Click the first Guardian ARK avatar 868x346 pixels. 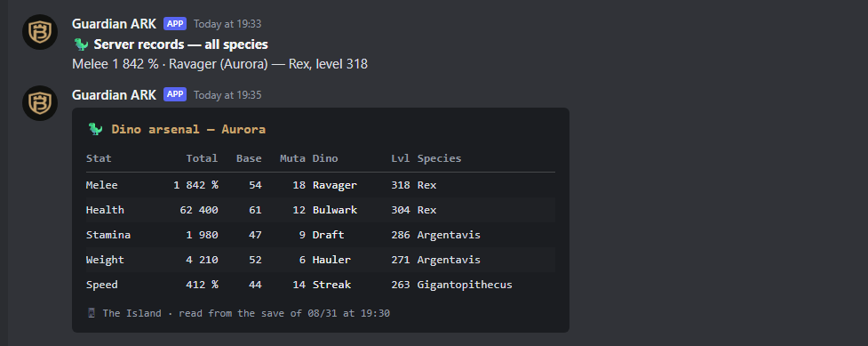point(40,32)
